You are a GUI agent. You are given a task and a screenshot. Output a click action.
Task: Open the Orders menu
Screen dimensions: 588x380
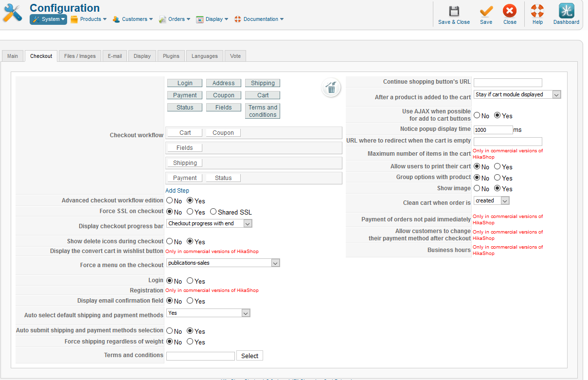tap(175, 19)
